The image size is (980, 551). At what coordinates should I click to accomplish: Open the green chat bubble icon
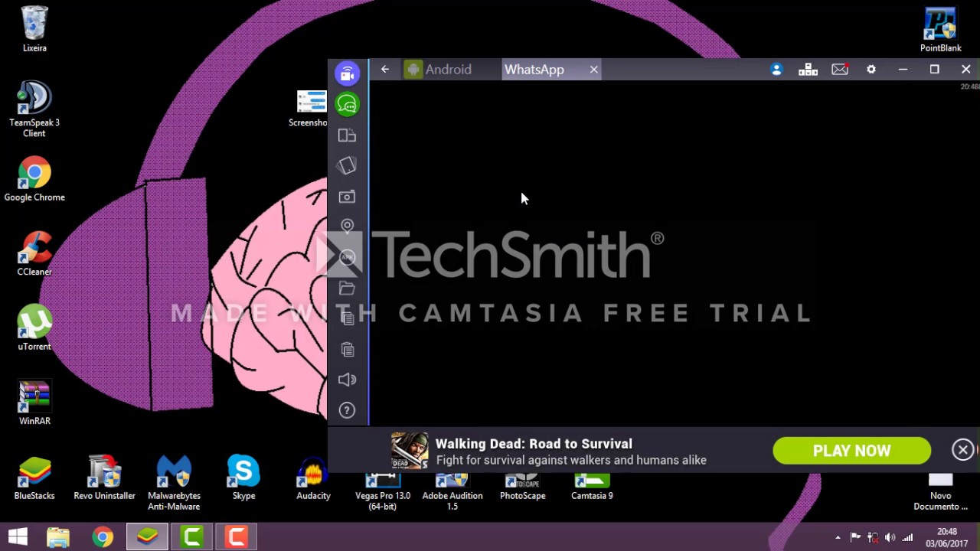point(347,104)
